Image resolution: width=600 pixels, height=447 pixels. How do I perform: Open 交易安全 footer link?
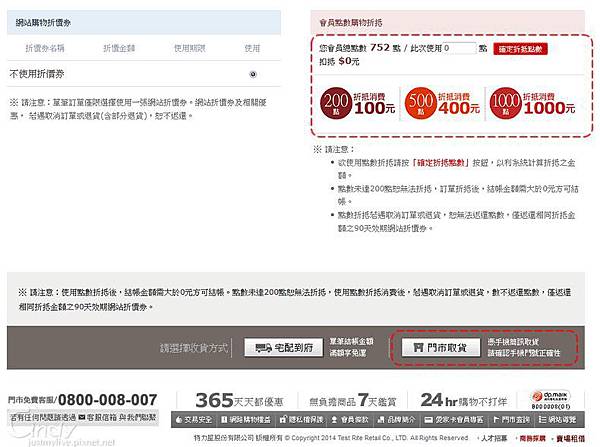tap(194, 420)
